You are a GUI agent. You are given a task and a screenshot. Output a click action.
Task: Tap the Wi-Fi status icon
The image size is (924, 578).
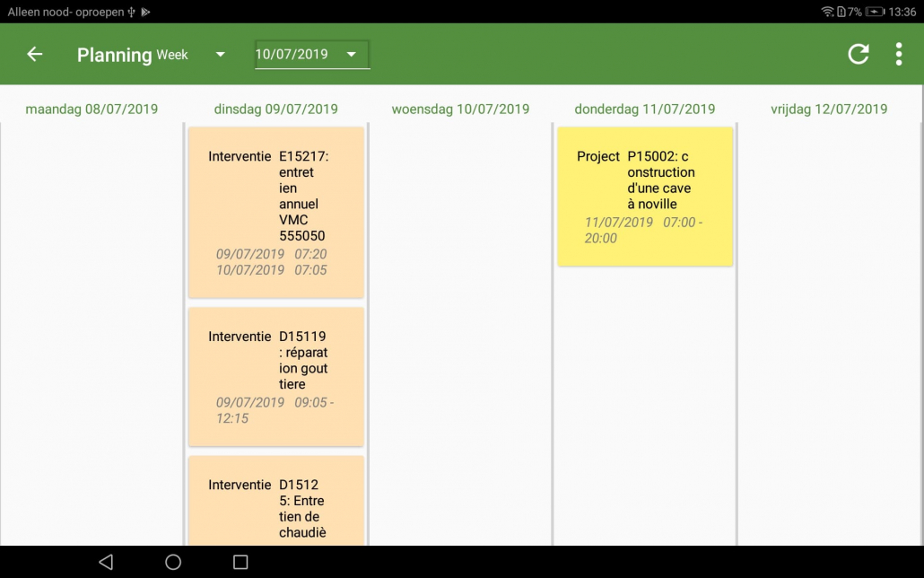point(827,12)
